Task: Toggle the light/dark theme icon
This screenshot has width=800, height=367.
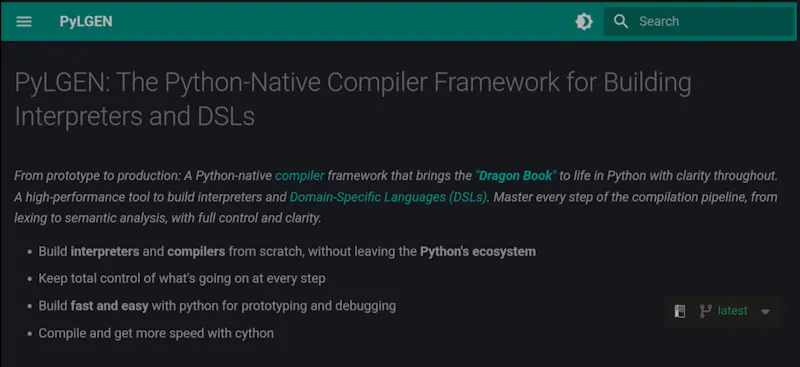Action: (x=584, y=21)
